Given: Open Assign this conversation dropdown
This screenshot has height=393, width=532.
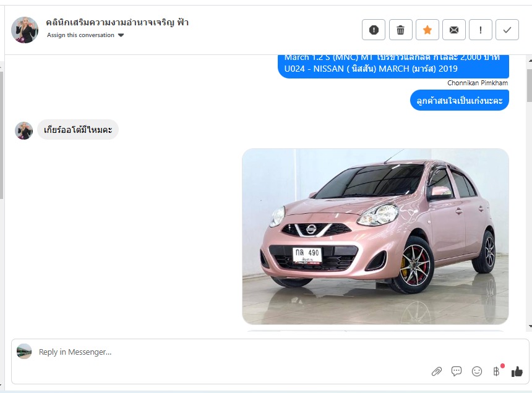Looking at the screenshot, I should [x=85, y=35].
